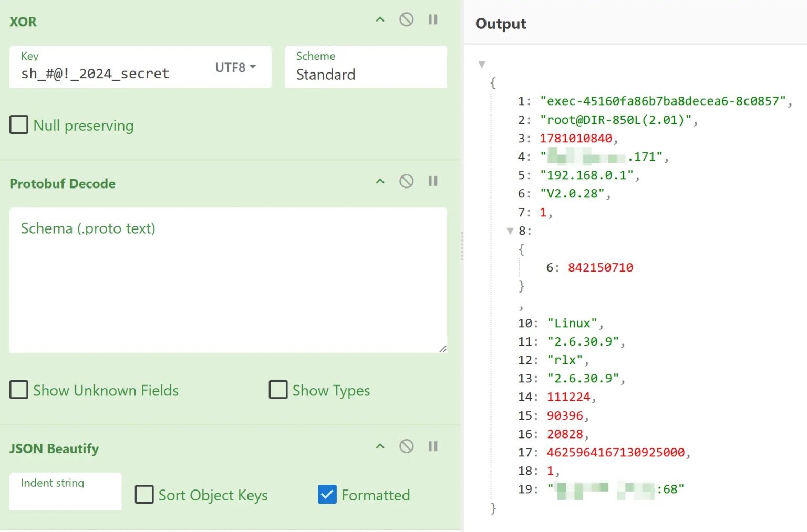Click the value 1781010840
Viewport: 807px width, 532px height.
point(576,138)
